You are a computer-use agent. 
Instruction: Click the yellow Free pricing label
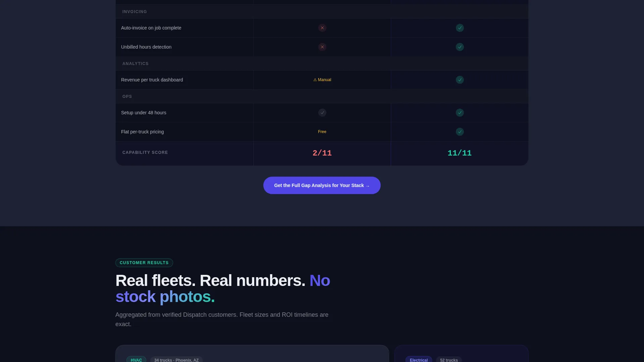322,132
